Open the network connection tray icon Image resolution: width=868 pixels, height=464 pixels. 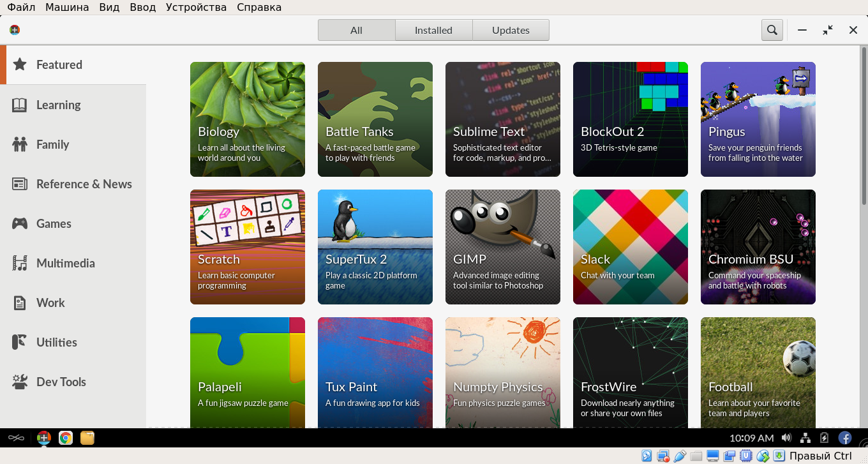(805, 438)
